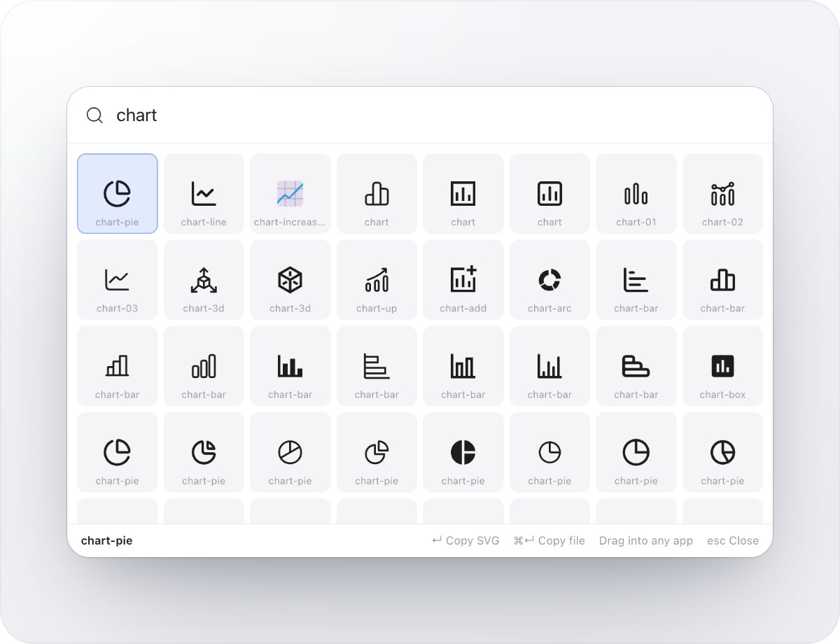Image resolution: width=840 pixels, height=644 pixels.
Task: Click the Copy file shortcut hint
Action: click(549, 540)
